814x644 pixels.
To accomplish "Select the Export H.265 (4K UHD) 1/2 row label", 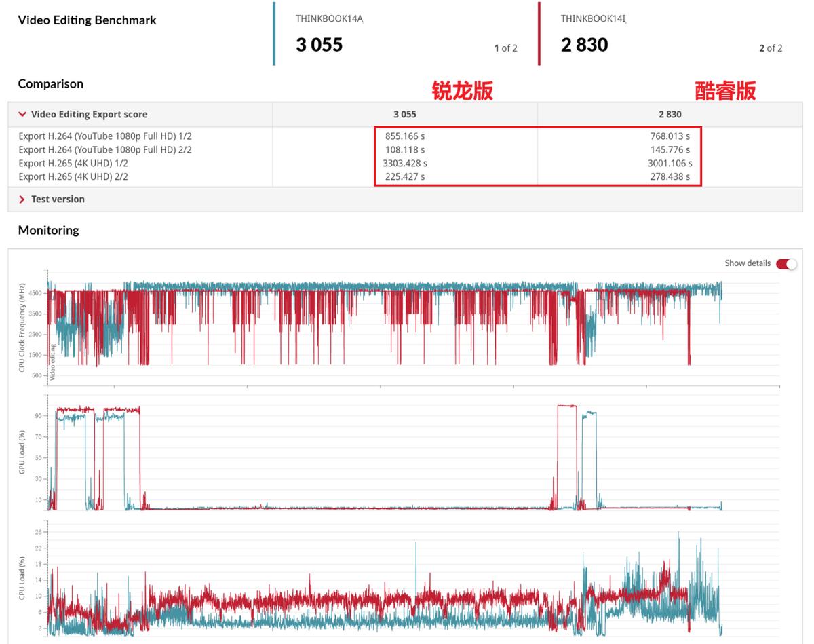I will [73, 164].
